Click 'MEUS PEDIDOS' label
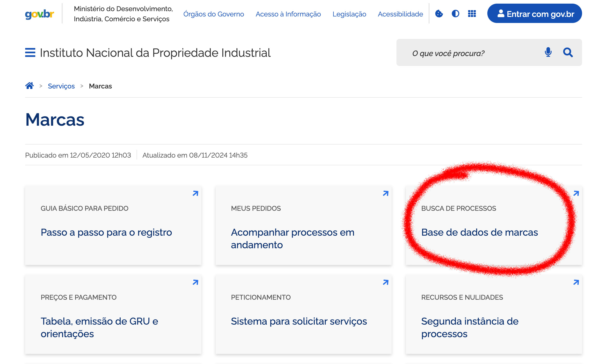 click(256, 208)
